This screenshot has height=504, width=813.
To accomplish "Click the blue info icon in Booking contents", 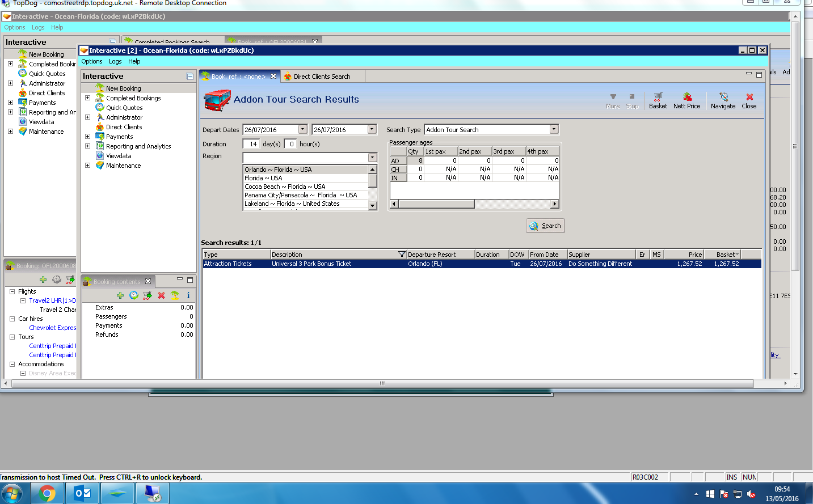I will pyautogui.click(x=188, y=295).
